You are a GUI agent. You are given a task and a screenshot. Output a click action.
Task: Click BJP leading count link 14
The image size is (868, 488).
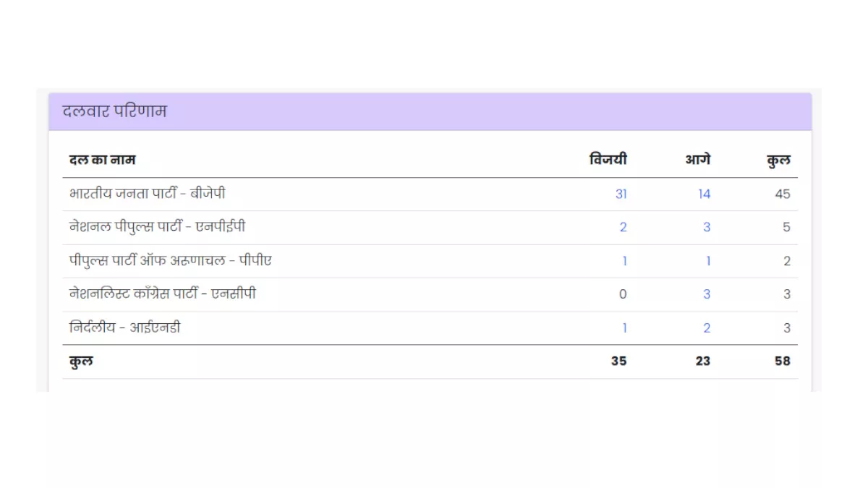click(704, 194)
